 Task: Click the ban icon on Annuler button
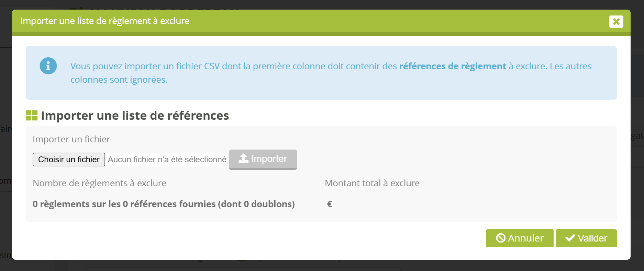click(x=501, y=238)
